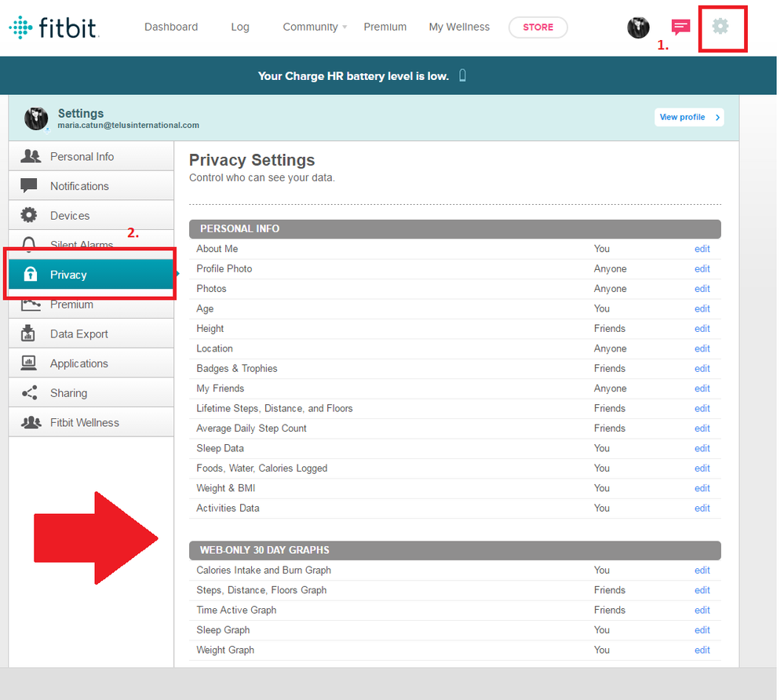Click the 'You' value for Sleep Data
The width and height of the screenshot is (784, 700).
601,449
